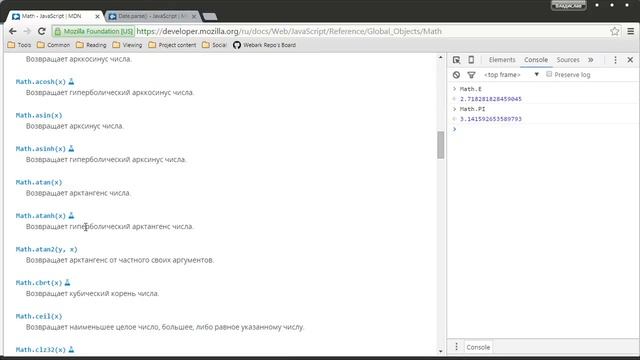Click experimental flask icon next to Math.clz32

click(71, 349)
